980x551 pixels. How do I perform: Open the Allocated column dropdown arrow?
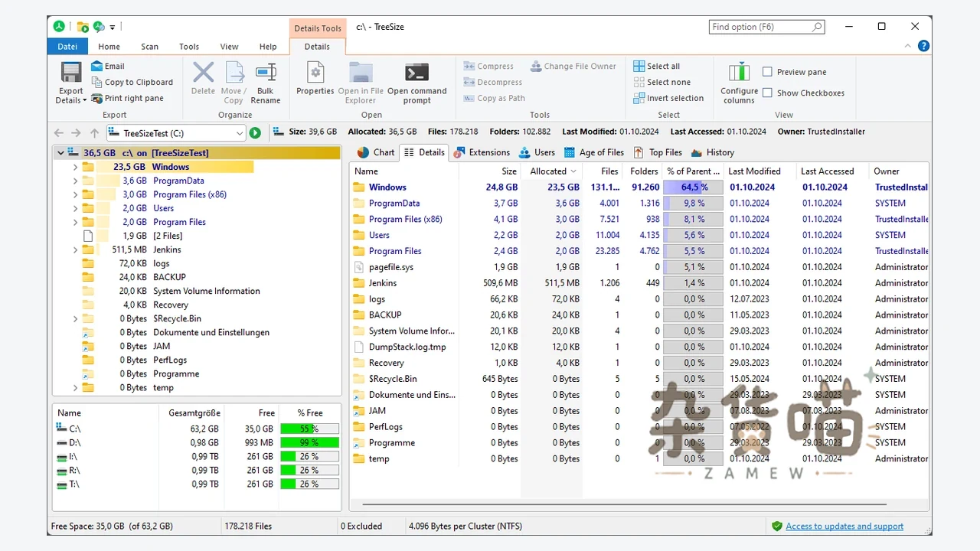coord(574,171)
